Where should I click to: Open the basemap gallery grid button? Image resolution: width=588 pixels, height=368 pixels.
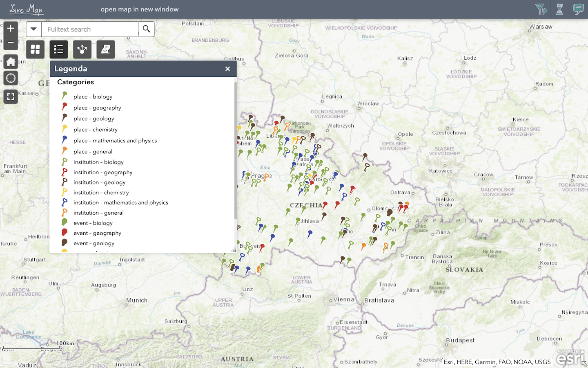tap(35, 49)
